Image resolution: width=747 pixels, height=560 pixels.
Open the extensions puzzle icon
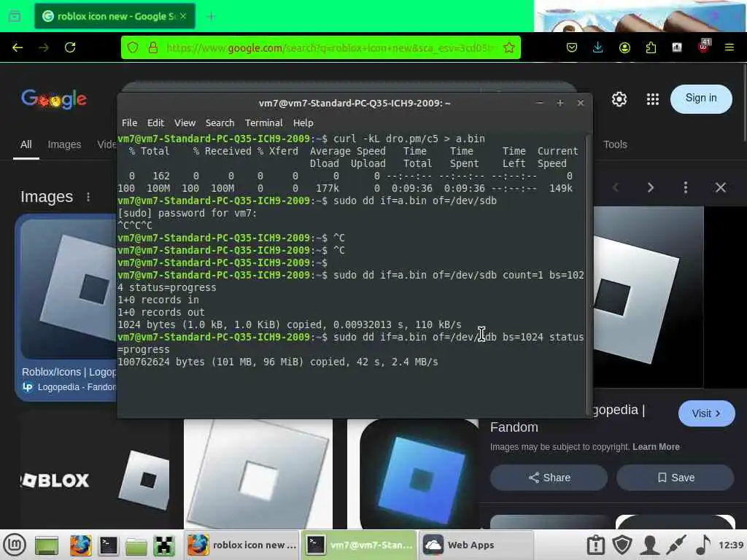pyautogui.click(x=651, y=47)
